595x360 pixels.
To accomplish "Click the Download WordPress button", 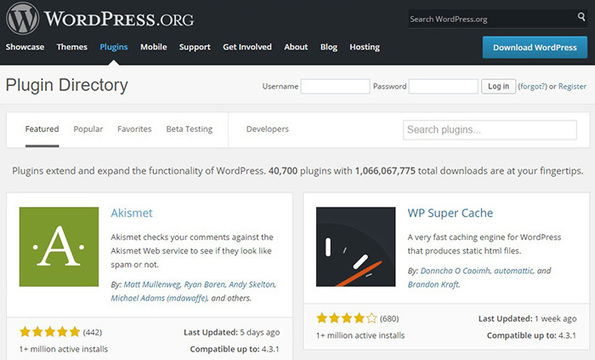I will coord(535,47).
